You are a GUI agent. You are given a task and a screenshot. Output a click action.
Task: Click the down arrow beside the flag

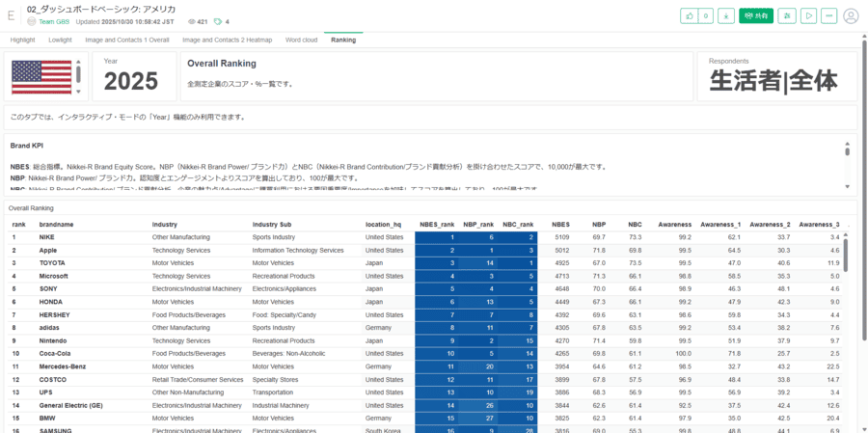[79, 92]
